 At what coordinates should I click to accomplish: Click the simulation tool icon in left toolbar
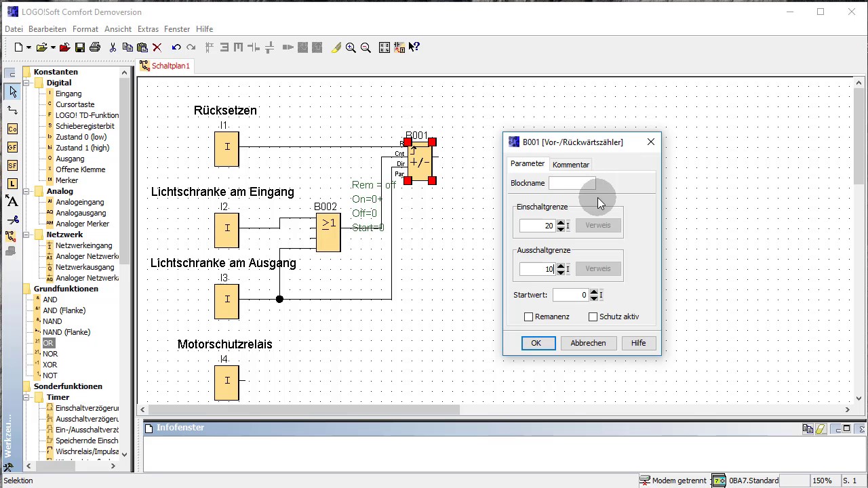[x=11, y=237]
